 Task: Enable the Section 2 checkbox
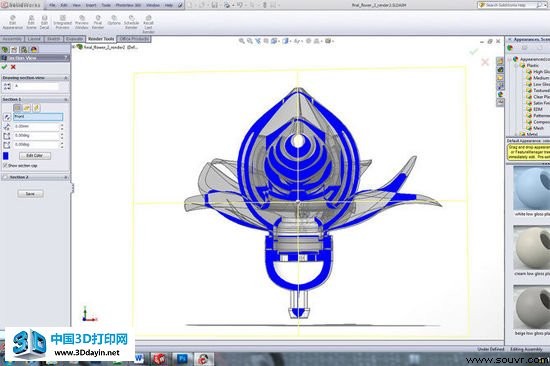(5, 178)
